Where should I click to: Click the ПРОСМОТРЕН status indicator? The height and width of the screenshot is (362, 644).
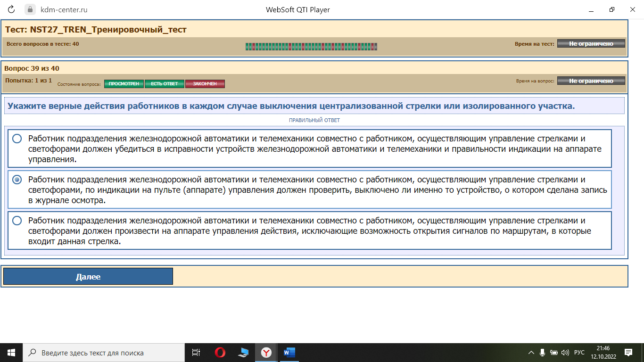click(124, 84)
